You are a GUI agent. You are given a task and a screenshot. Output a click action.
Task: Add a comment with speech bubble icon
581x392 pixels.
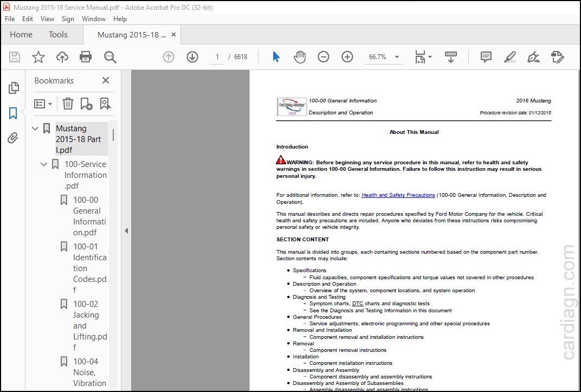tap(486, 57)
